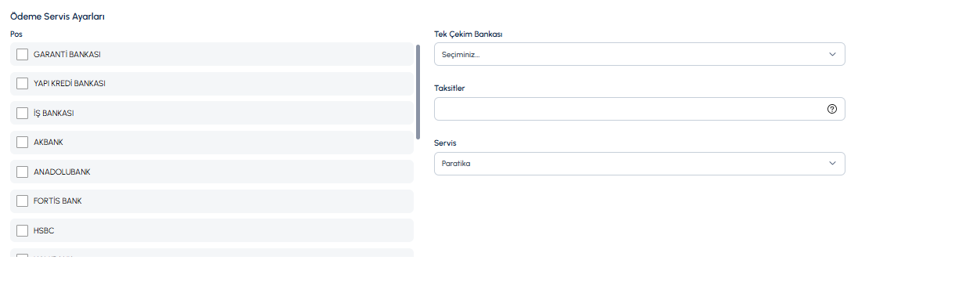
Task: Click the Taksitler field label
Action: pos(450,89)
